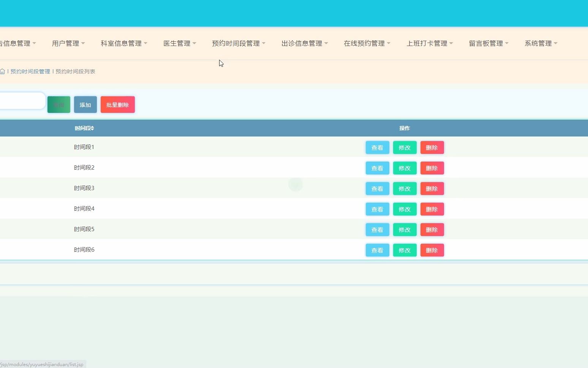The height and width of the screenshot is (368, 588).
Task: View details of 时间段1
Action: click(x=378, y=148)
